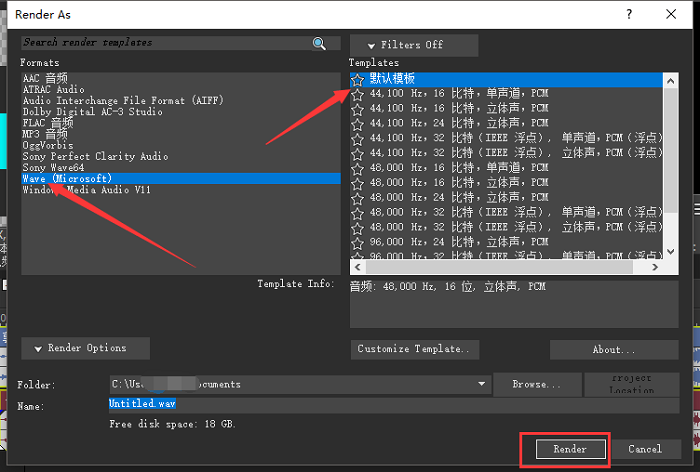The width and height of the screenshot is (700, 472).
Task: Select the Sony Wave64 format
Action: click(x=181, y=167)
